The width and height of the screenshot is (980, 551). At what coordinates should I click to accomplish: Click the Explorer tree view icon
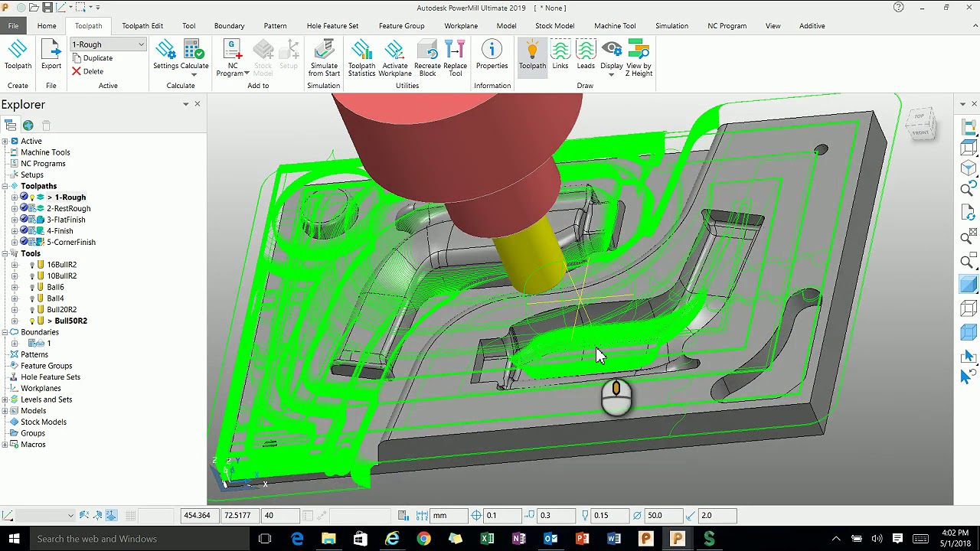click(10, 126)
